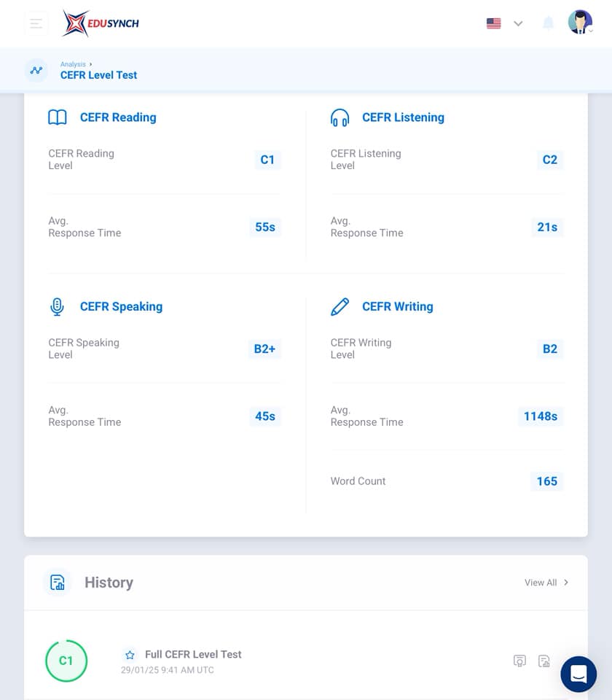Open report for Full CEFR Level Test
The width and height of the screenshot is (612, 700).
pyautogui.click(x=544, y=661)
